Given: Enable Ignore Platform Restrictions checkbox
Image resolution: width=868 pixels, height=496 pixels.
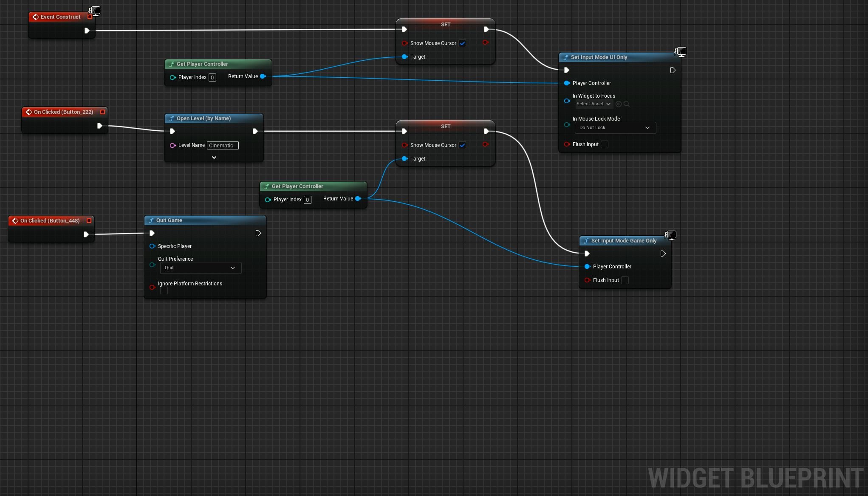Looking at the screenshot, I should (x=164, y=291).
